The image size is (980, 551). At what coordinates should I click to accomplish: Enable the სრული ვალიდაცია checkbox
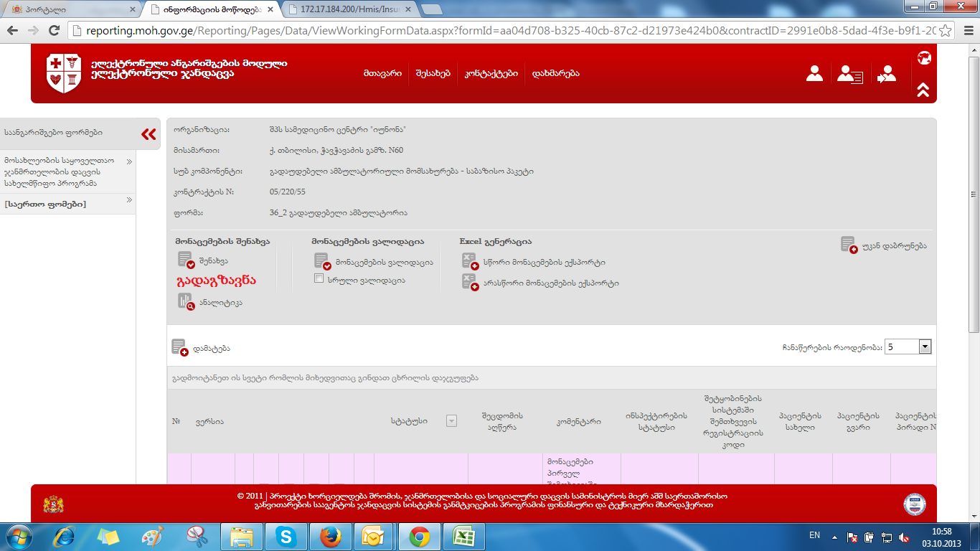[x=319, y=279]
